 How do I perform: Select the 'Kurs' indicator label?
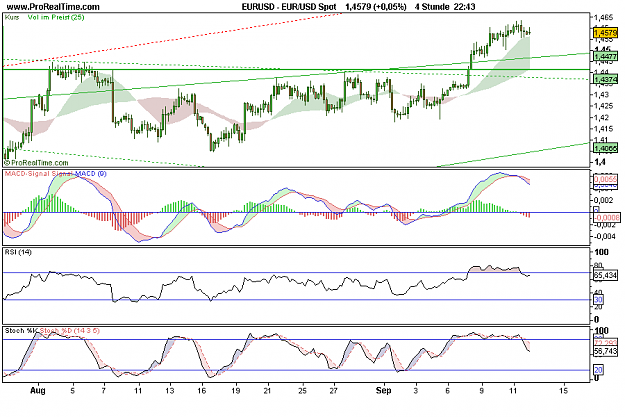click(x=12, y=17)
